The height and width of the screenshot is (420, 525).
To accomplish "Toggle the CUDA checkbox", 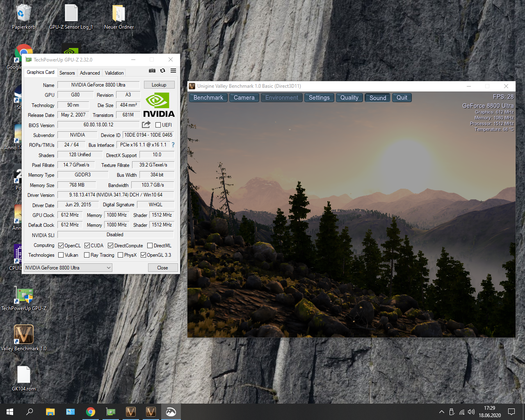I will point(87,246).
